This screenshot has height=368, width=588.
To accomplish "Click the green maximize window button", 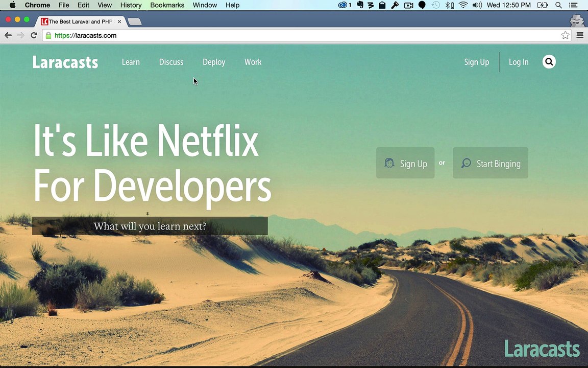I will (27, 19).
